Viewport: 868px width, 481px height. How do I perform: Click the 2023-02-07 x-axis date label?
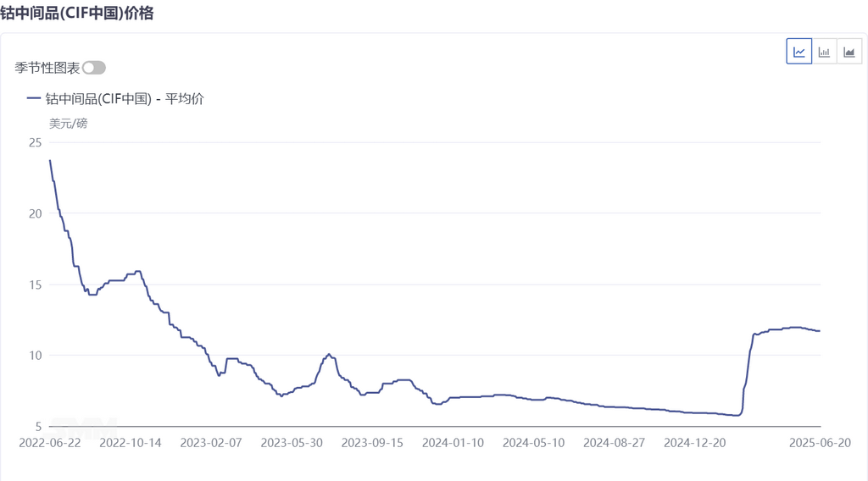point(211,442)
